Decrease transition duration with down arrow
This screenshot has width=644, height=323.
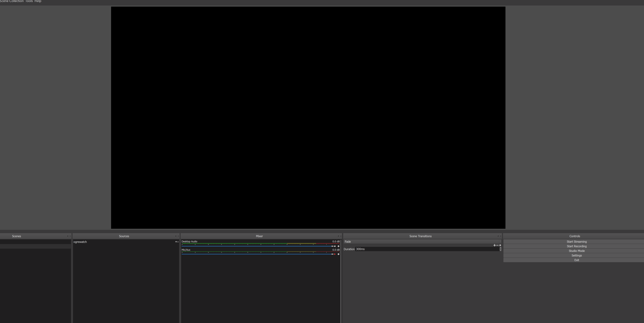coord(500,250)
